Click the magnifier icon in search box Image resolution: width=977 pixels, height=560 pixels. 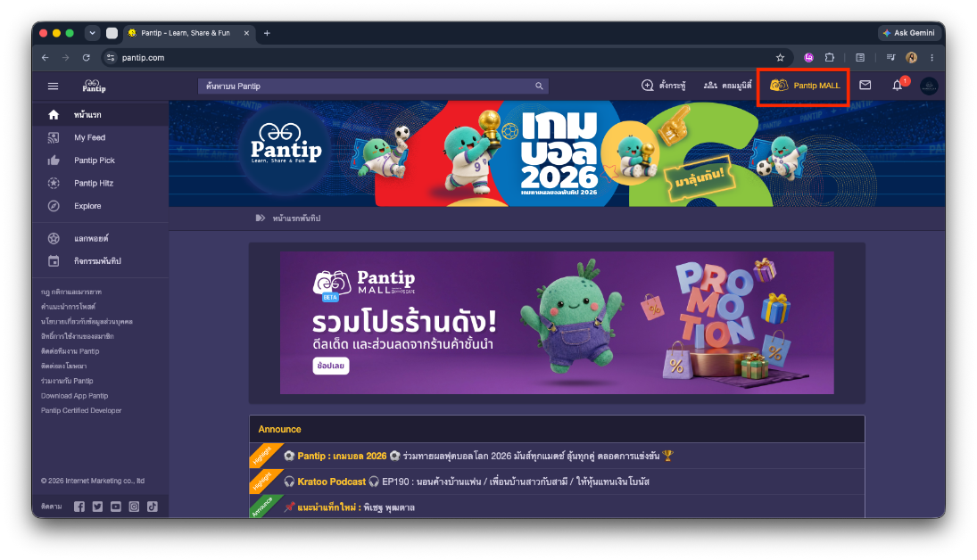539,86
